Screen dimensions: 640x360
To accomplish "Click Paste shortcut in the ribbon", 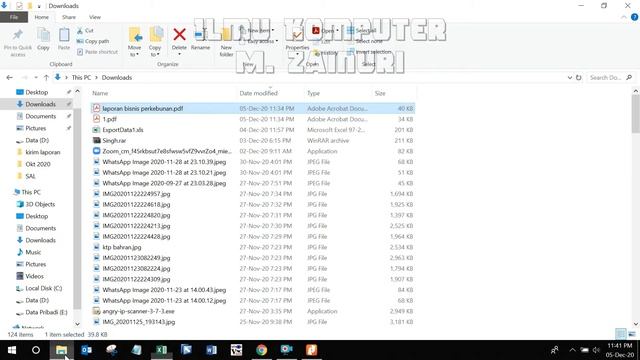I will (97, 52).
